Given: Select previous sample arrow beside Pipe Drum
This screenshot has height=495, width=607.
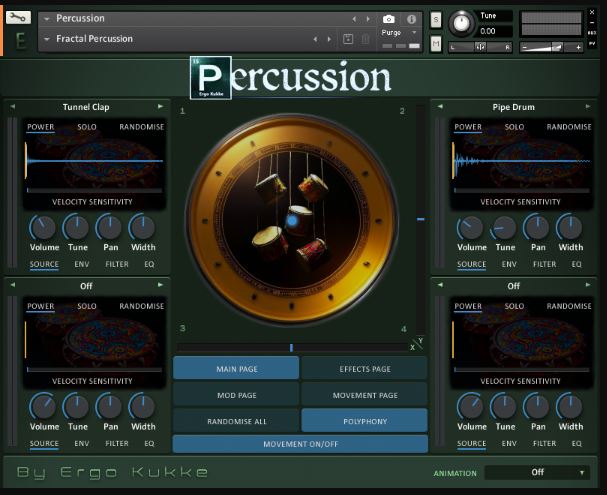Looking at the screenshot, I should (440, 106).
